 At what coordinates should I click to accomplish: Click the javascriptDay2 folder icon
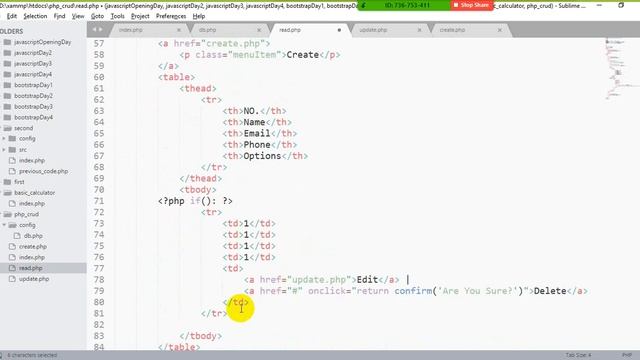(x=7, y=53)
